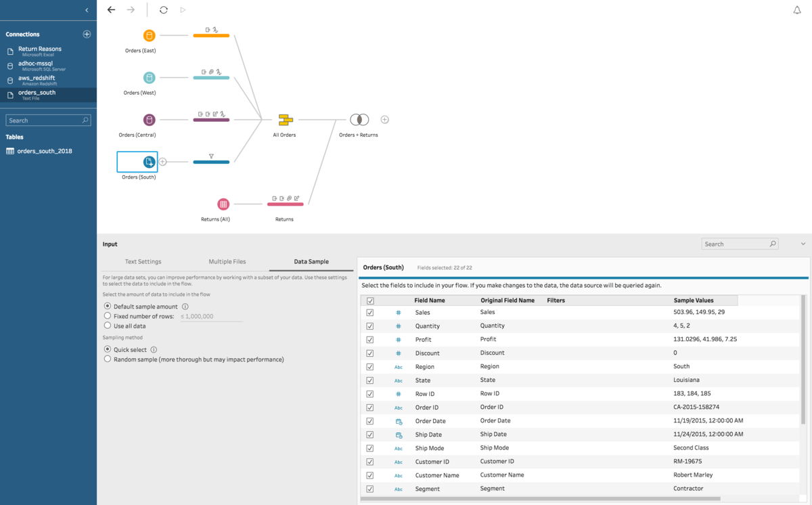Select the Orders (Central) input node
Screen dimensions: 812x505
click(x=150, y=120)
